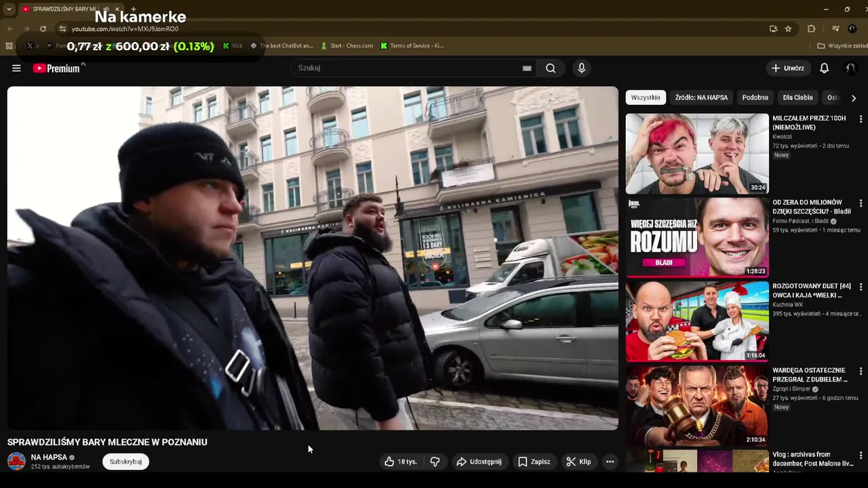Image resolution: width=868 pixels, height=488 pixels.
Task: Select the Podobne filter chip
Action: pos(755,98)
